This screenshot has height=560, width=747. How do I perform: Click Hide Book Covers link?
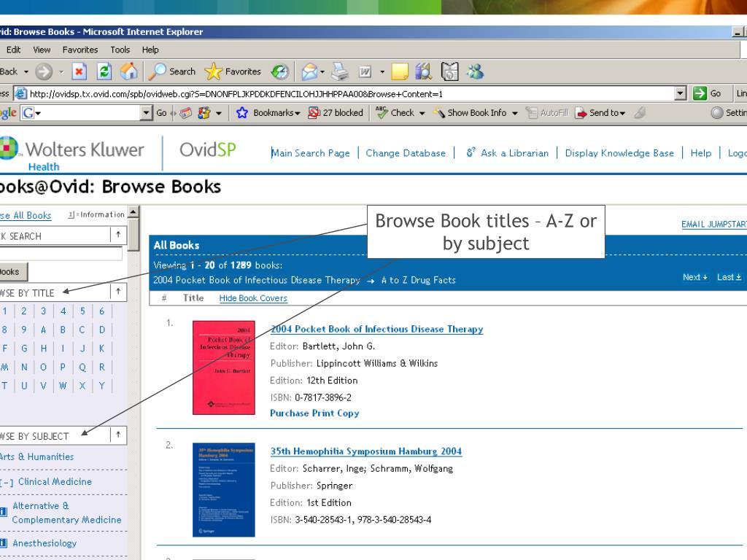tap(253, 298)
